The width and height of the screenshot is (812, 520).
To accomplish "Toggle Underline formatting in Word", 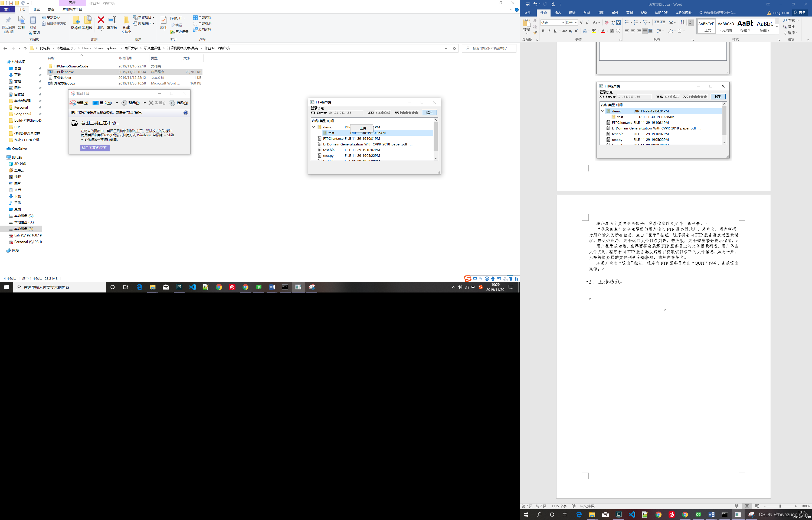I will (555, 31).
